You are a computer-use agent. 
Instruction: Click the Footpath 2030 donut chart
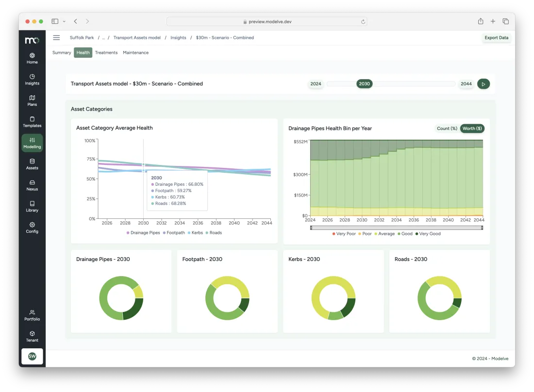[x=227, y=298]
